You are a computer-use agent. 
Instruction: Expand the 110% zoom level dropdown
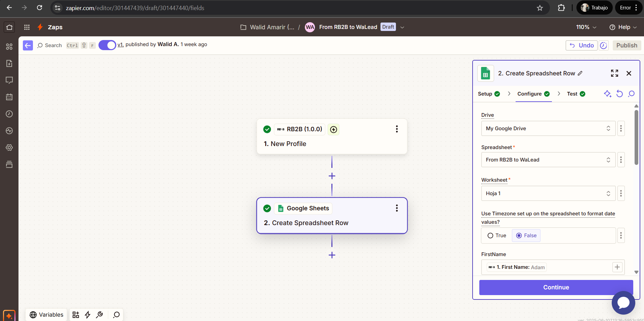pos(586,27)
